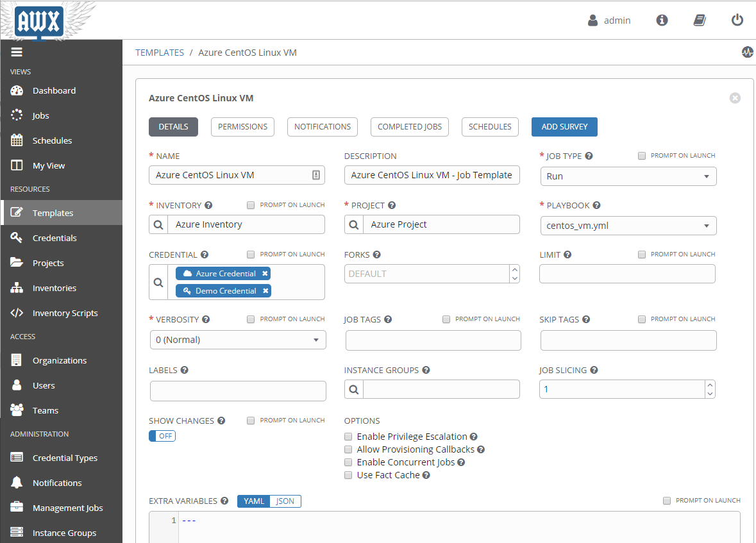The image size is (756, 543).
Task: Open the Schedules tab
Action: (x=490, y=127)
